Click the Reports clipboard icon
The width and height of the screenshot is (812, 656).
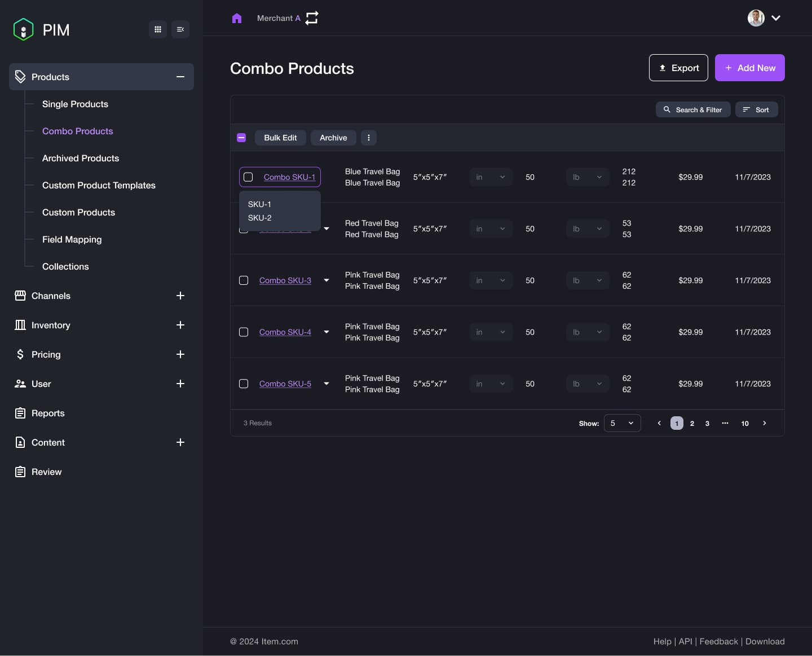[20, 413]
